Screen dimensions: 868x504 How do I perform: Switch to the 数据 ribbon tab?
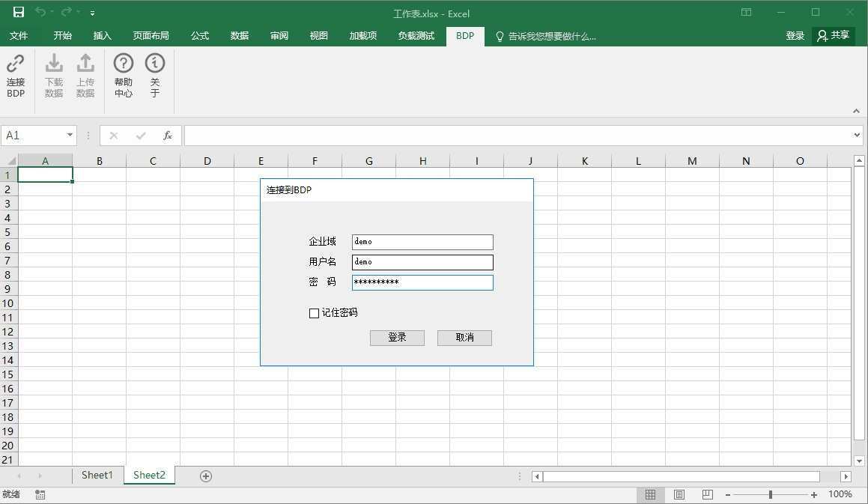[240, 36]
